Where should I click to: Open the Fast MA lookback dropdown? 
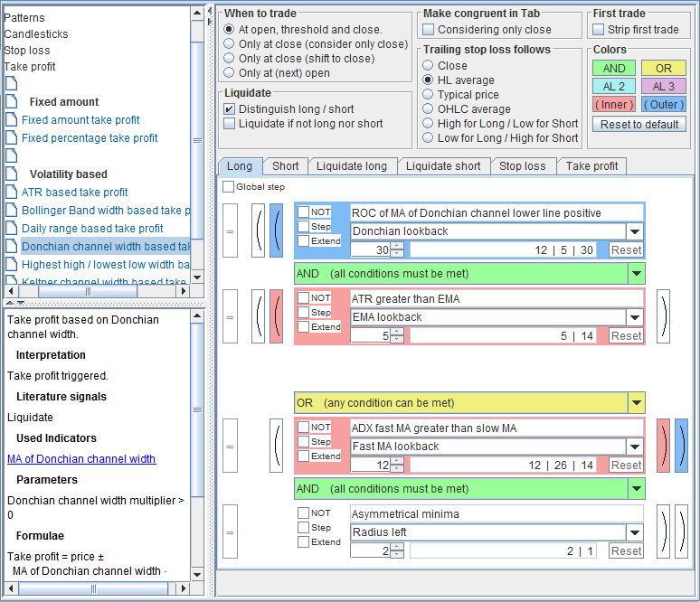click(x=635, y=447)
